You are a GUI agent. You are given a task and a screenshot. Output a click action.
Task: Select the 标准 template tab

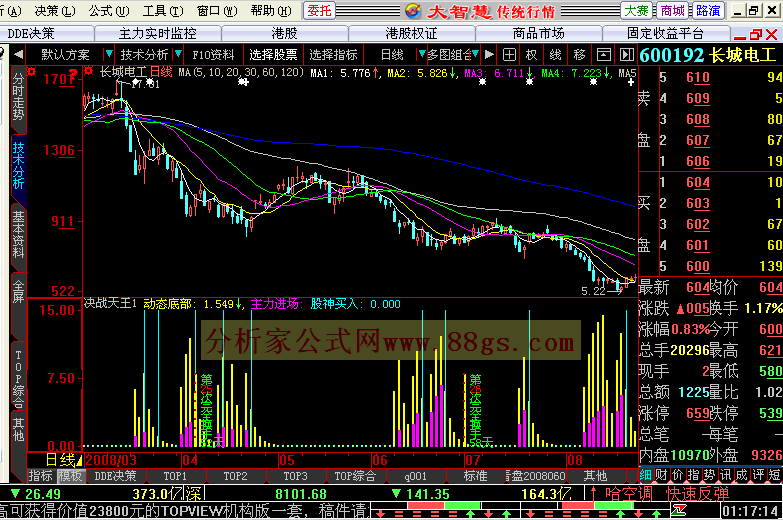click(x=475, y=476)
